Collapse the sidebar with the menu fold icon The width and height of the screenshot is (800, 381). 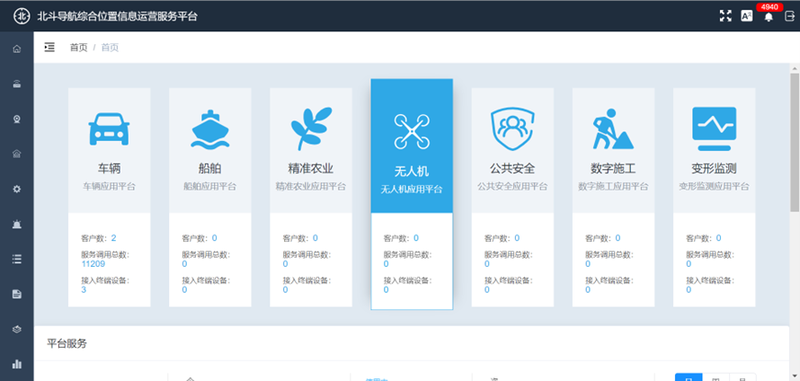pyautogui.click(x=49, y=47)
